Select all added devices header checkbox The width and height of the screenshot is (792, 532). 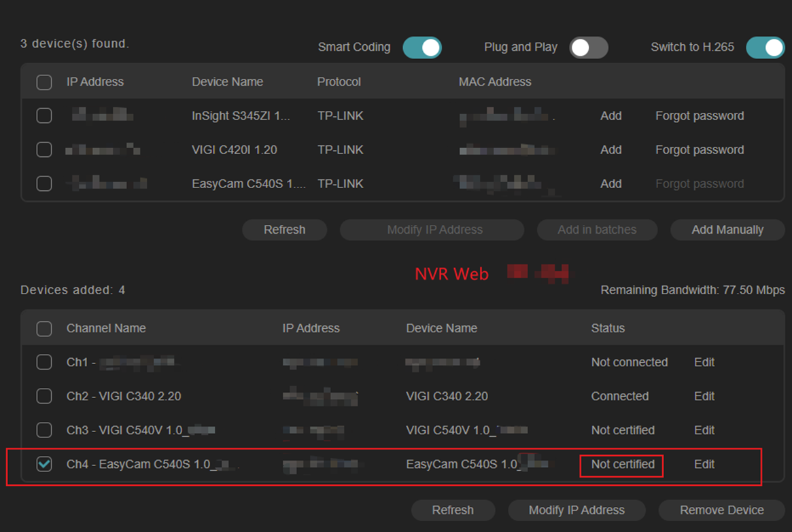[44, 329]
